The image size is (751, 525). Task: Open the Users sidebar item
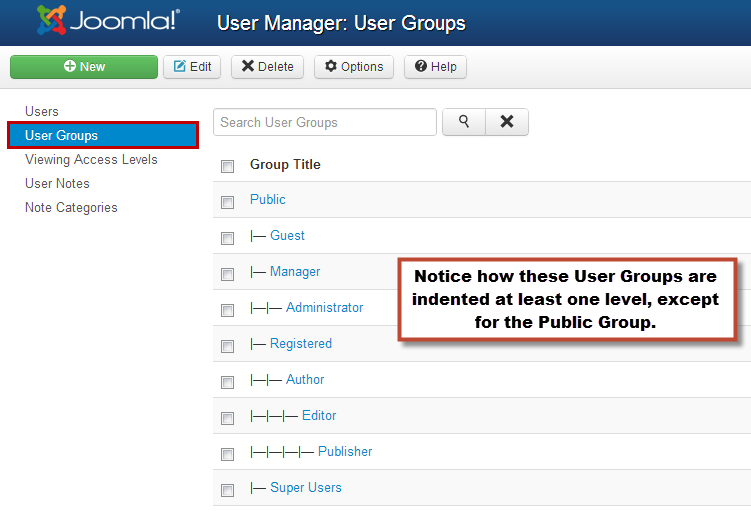coord(42,112)
